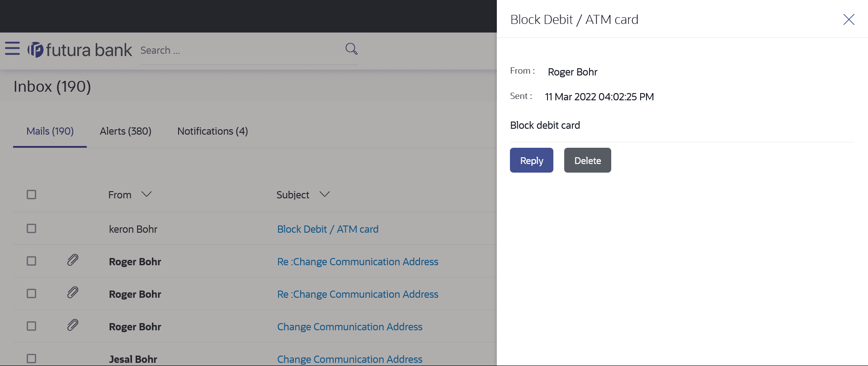868x366 pixels.
Task: Expand the Subject column sort arrow
Action: (x=325, y=194)
